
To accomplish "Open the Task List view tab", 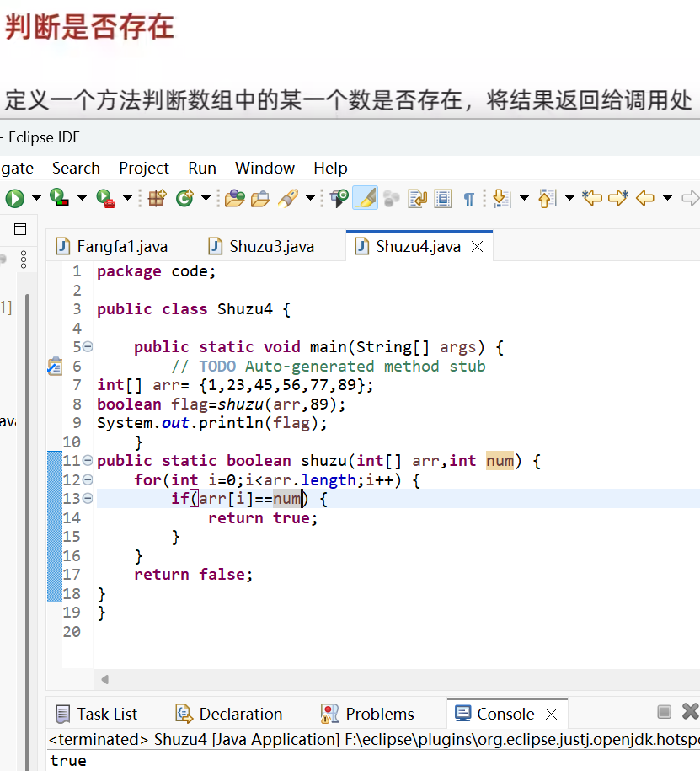I will click(x=97, y=714).
